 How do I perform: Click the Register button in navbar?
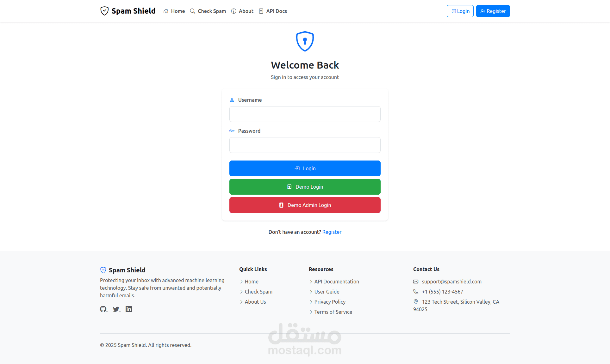(x=493, y=11)
